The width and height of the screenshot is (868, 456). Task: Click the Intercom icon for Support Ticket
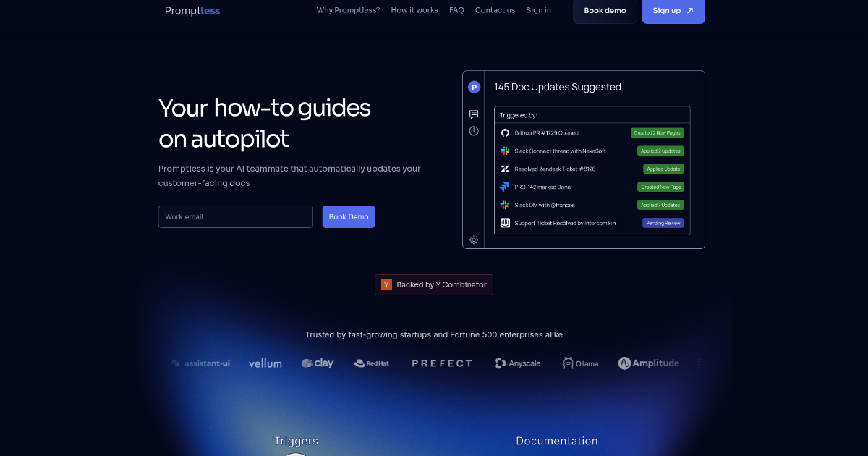coord(505,223)
